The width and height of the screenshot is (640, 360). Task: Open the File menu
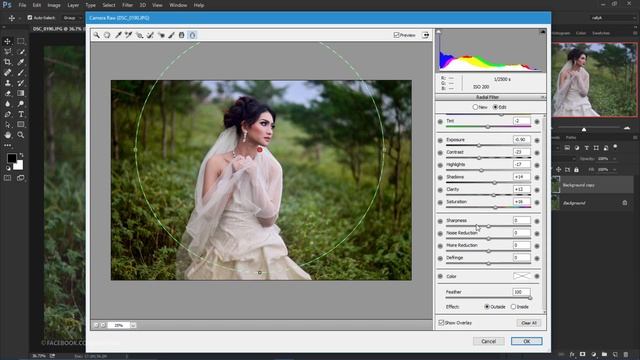pos(22,5)
